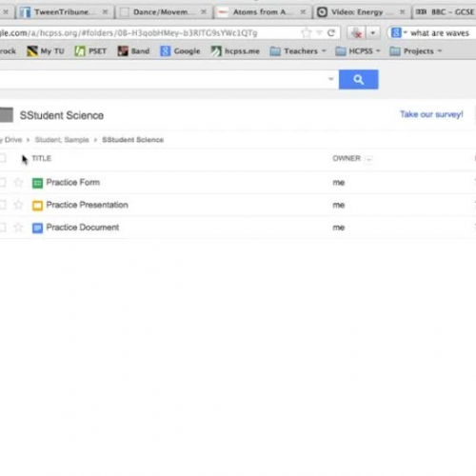Image resolution: width=476 pixels, height=476 pixels.
Task: Open Drive search options dropdown arrow
Action: [x=330, y=79]
